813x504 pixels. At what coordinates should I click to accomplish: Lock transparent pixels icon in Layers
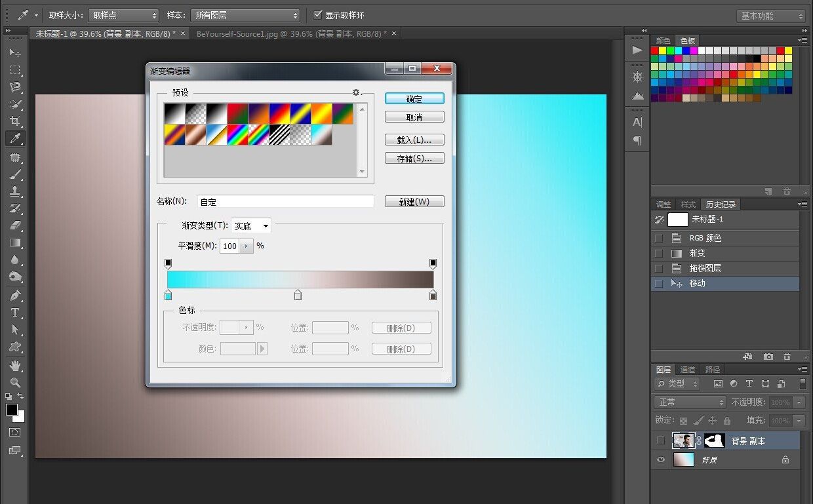coord(684,421)
